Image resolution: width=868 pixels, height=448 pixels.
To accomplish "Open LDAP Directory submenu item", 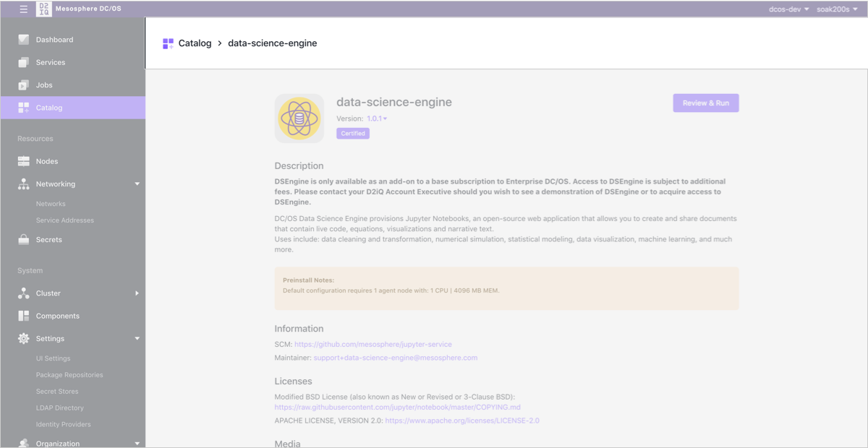I will 60,408.
